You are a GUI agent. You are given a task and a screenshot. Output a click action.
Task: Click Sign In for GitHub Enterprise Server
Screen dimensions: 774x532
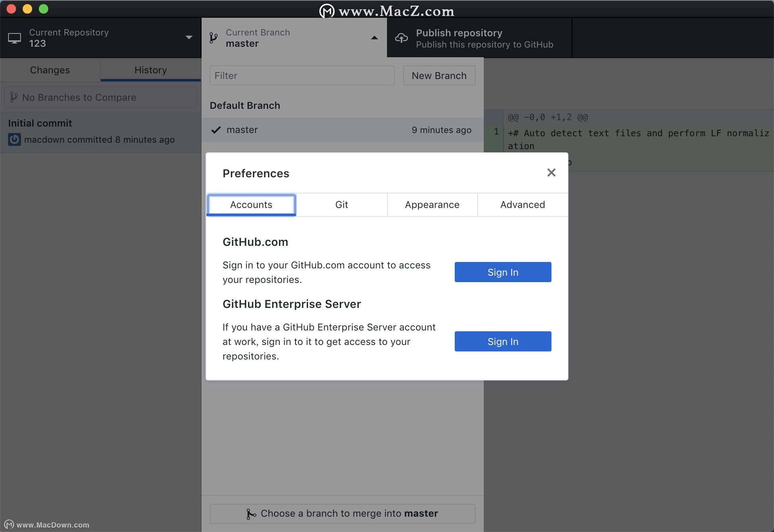(503, 341)
